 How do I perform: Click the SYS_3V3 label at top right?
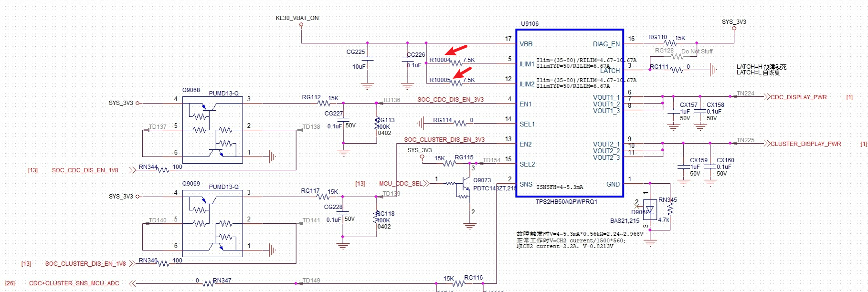coord(734,22)
